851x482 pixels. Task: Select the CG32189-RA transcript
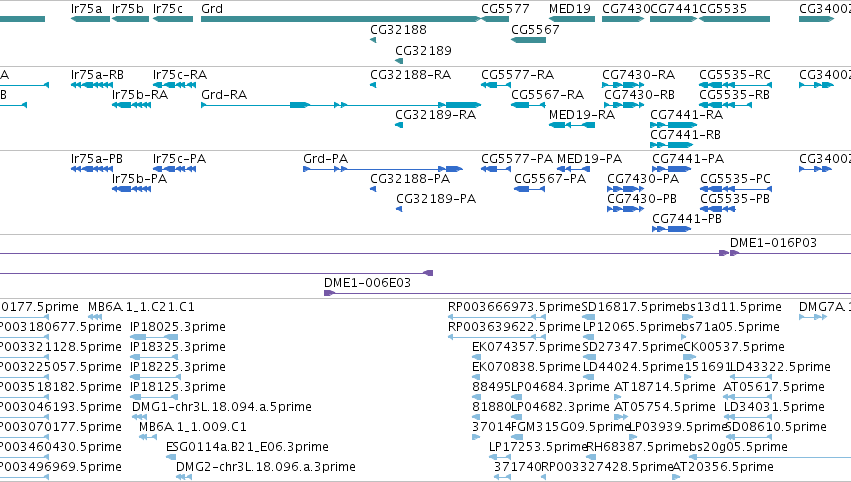[399, 125]
